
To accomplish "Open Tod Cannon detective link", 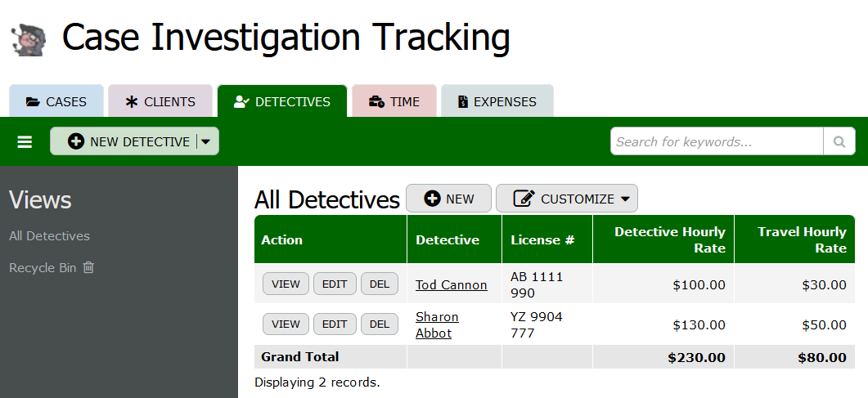I will coord(451,284).
